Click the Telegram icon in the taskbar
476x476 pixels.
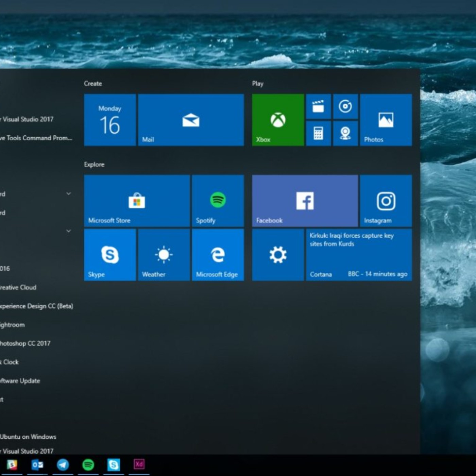coord(63,464)
